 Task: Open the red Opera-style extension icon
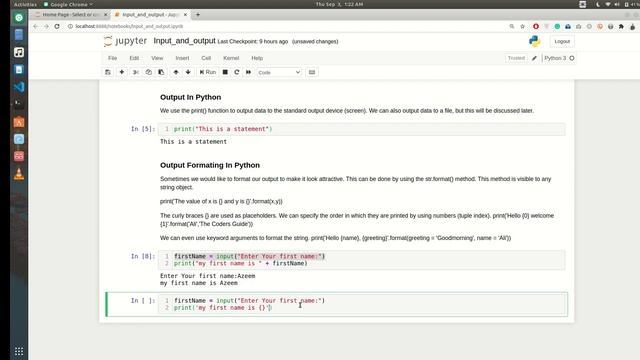coord(536,26)
